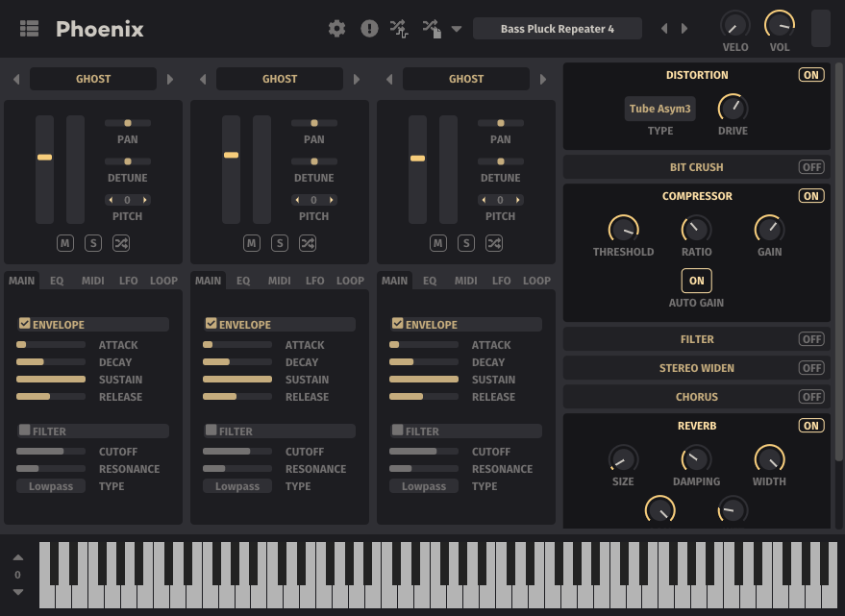
Task: Click the compressor THRESHOLD knob
Action: pyautogui.click(x=624, y=230)
